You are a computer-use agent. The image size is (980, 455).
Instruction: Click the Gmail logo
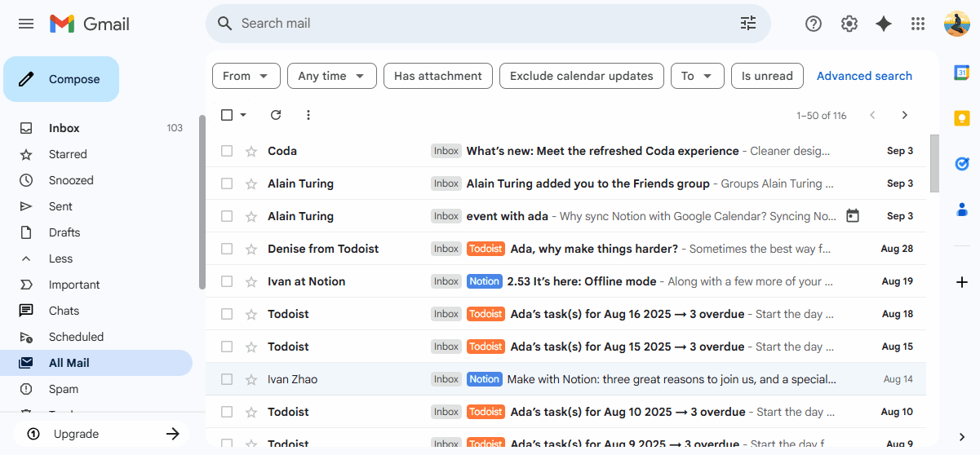click(90, 24)
